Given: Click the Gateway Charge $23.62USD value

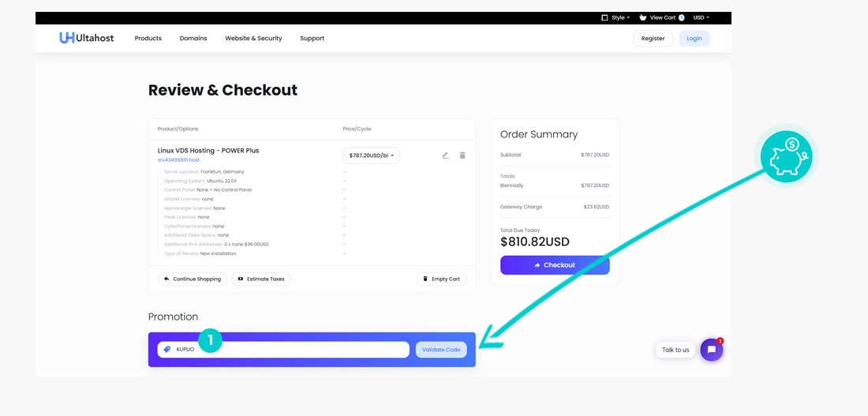Looking at the screenshot, I should point(597,207).
